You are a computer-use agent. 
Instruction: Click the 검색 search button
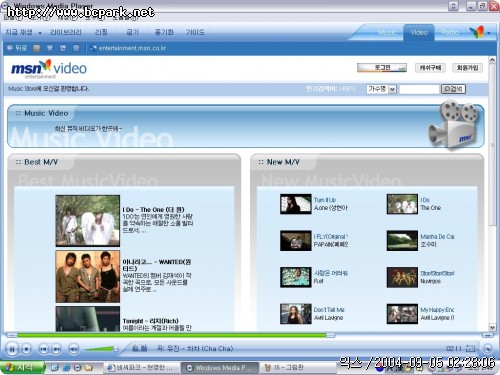click(x=453, y=89)
